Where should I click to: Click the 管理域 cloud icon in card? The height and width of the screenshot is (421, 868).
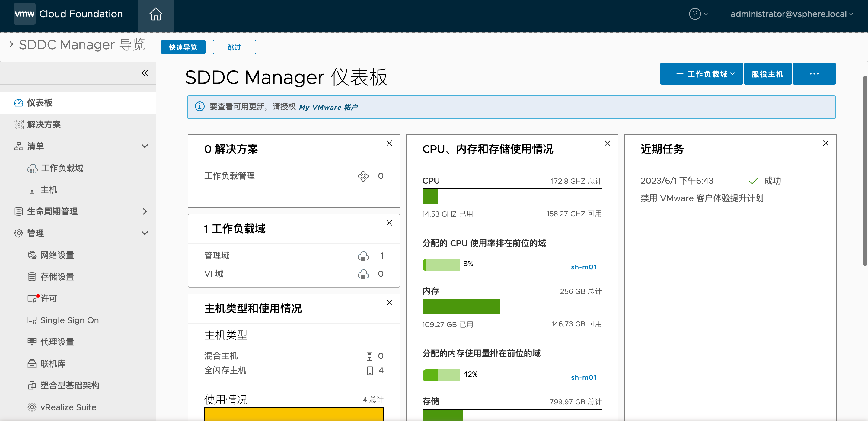(x=363, y=256)
